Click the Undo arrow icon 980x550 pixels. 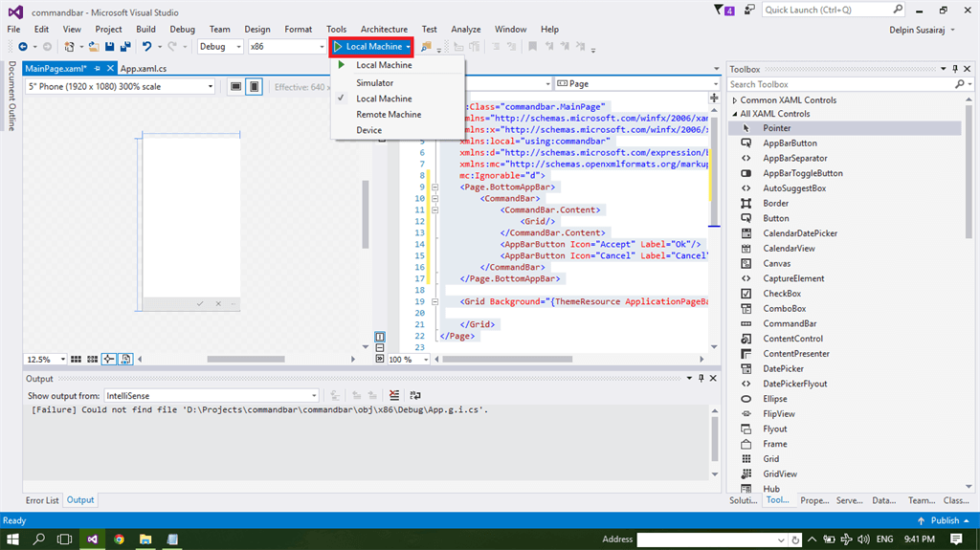tap(146, 46)
